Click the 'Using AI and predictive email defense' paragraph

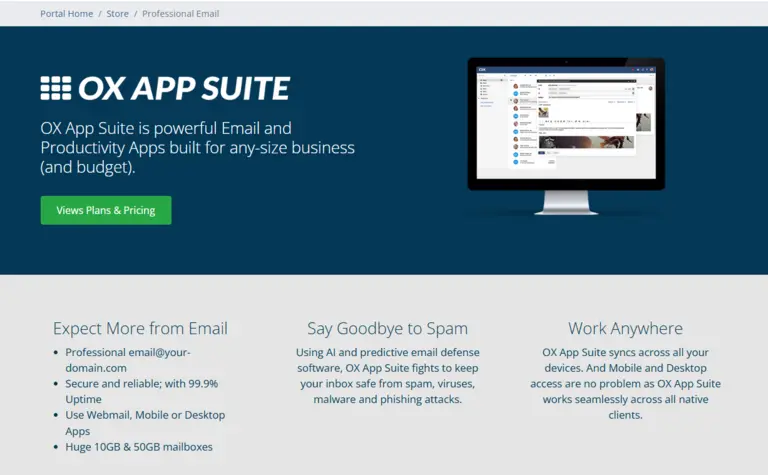click(x=387, y=376)
